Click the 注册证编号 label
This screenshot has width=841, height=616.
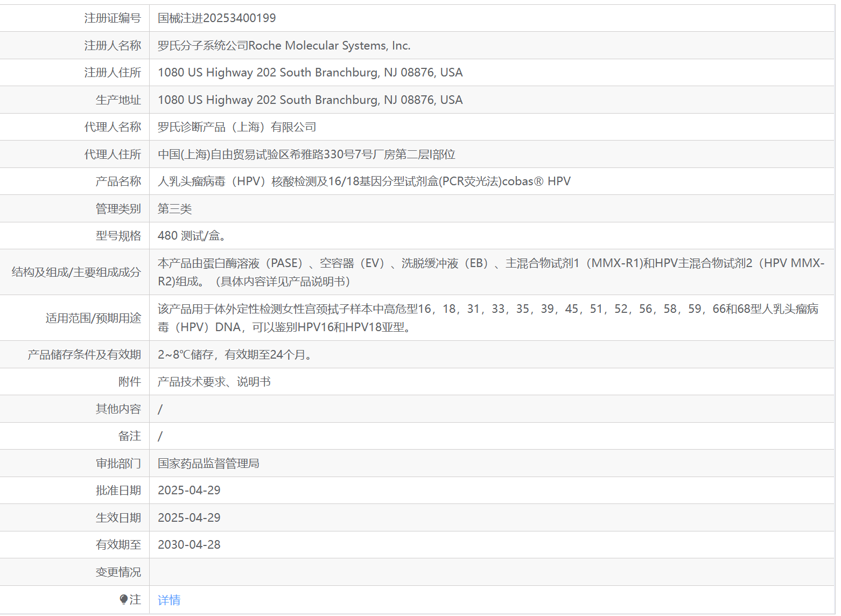tap(113, 18)
